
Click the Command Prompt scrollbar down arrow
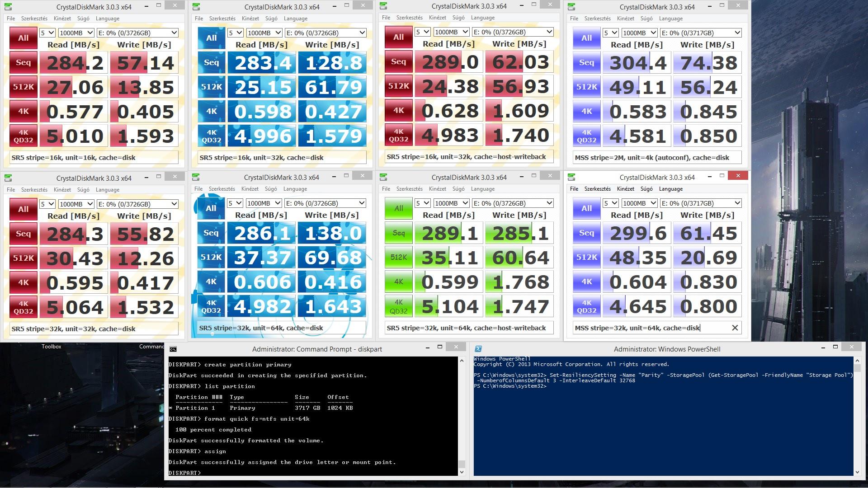pyautogui.click(x=462, y=472)
